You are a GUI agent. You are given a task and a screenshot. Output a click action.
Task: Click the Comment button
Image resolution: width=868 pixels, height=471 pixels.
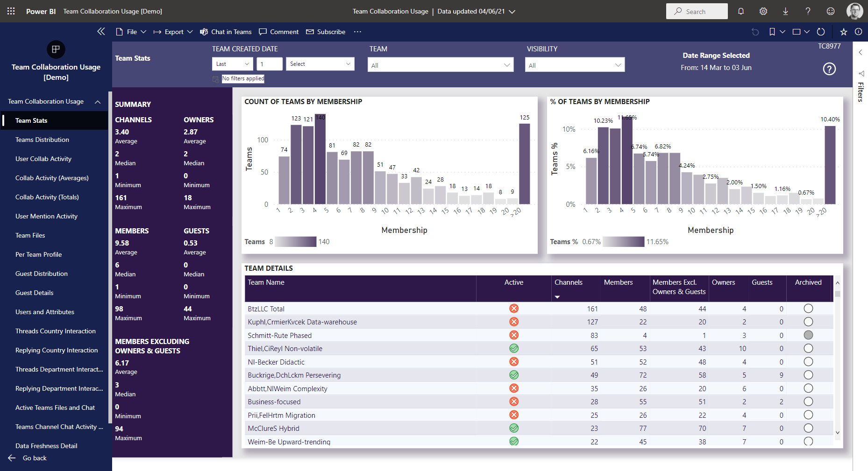(x=279, y=32)
